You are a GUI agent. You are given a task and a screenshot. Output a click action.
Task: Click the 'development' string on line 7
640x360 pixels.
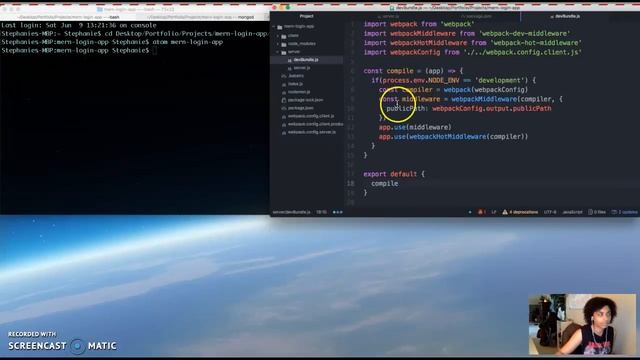pos(499,80)
